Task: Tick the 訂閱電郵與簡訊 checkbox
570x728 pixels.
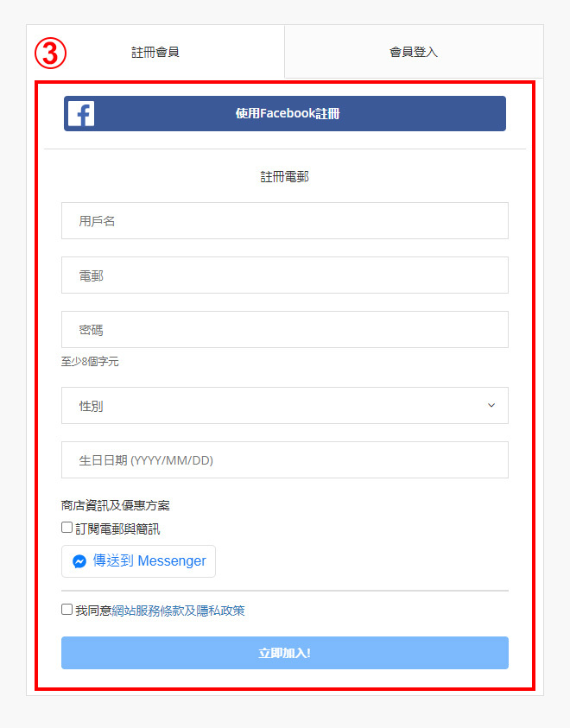Action: tap(66, 528)
